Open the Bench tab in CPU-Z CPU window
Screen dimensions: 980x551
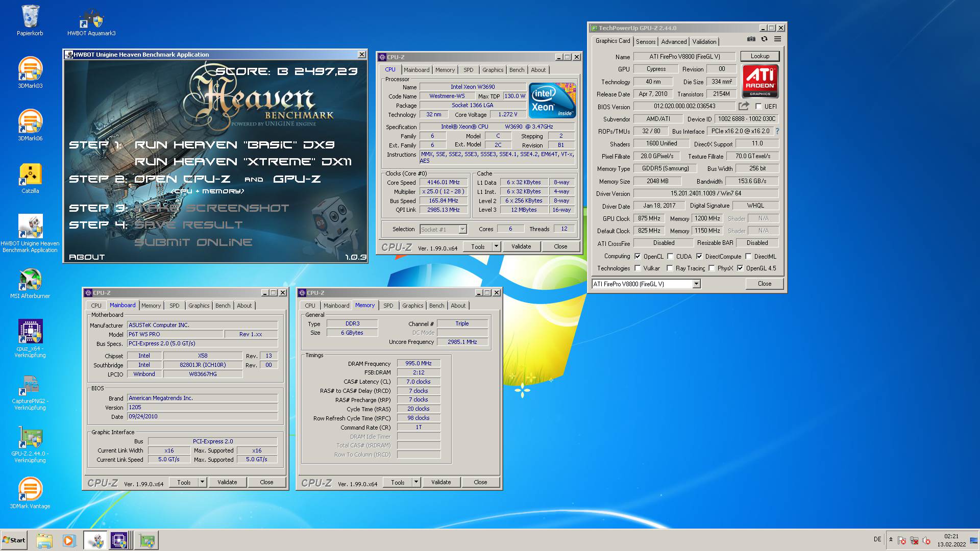[x=517, y=70]
